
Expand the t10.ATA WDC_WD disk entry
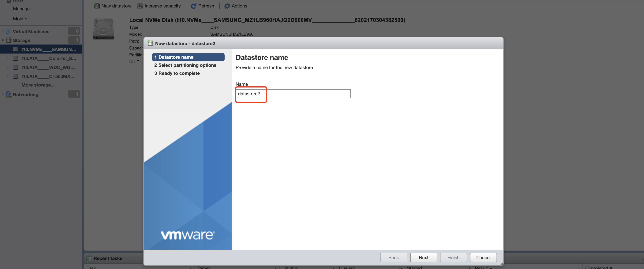click(8, 67)
